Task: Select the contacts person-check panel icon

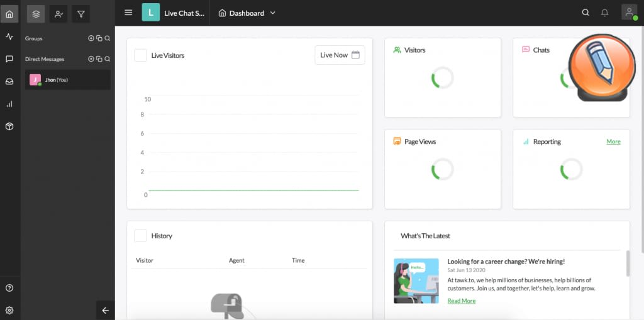Action: (58, 14)
